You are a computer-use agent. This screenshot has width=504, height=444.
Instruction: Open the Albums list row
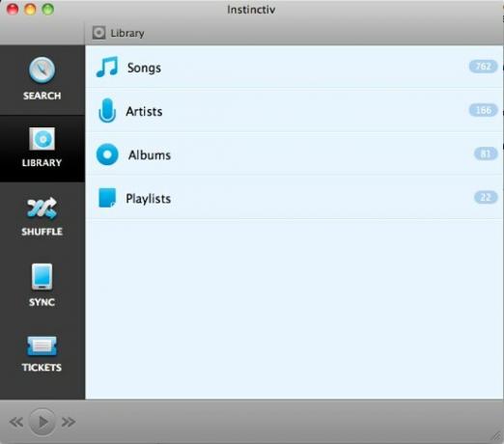point(294,154)
